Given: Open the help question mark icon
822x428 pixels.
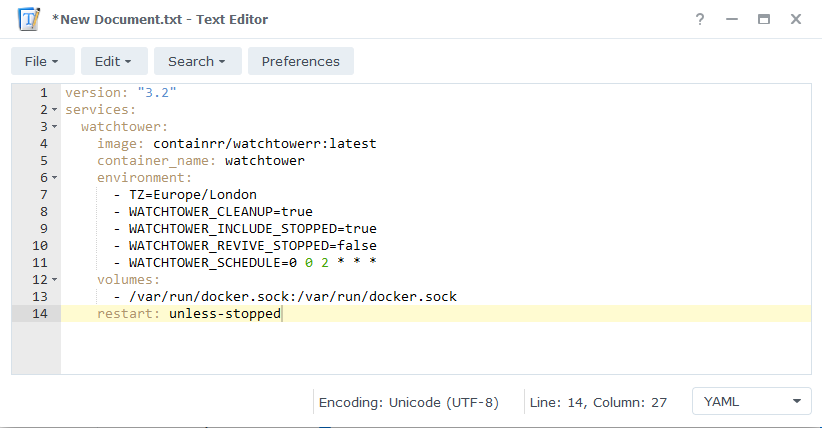Looking at the screenshot, I should click(x=700, y=19).
